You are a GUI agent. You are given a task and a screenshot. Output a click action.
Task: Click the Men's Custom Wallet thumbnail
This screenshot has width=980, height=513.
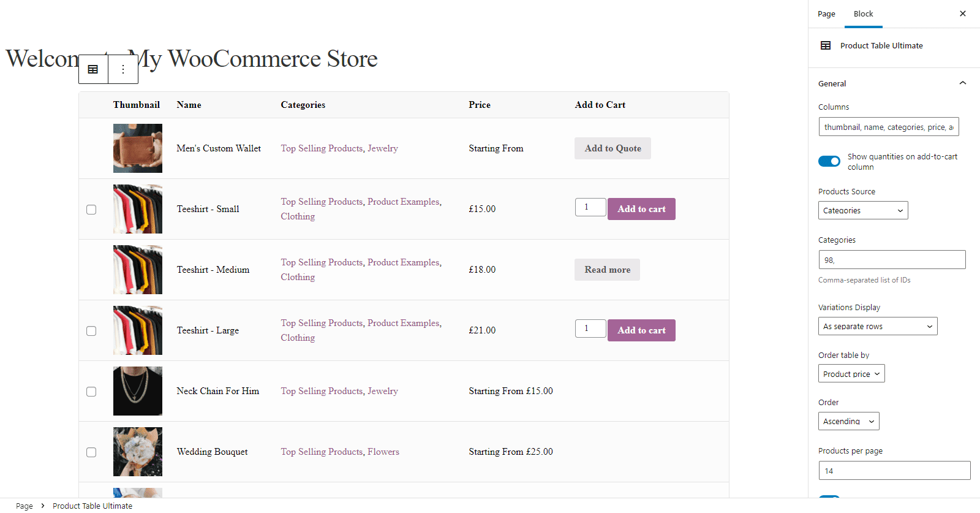(138, 148)
